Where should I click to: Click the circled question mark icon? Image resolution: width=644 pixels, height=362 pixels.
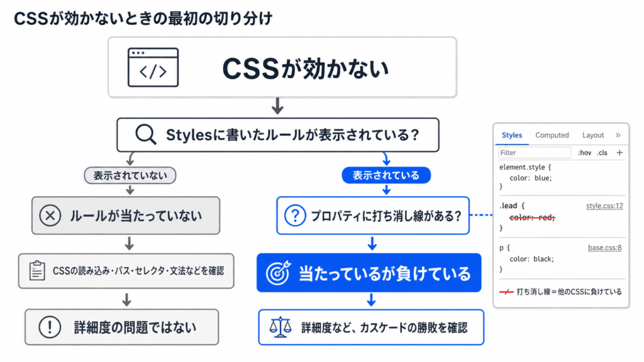(295, 216)
